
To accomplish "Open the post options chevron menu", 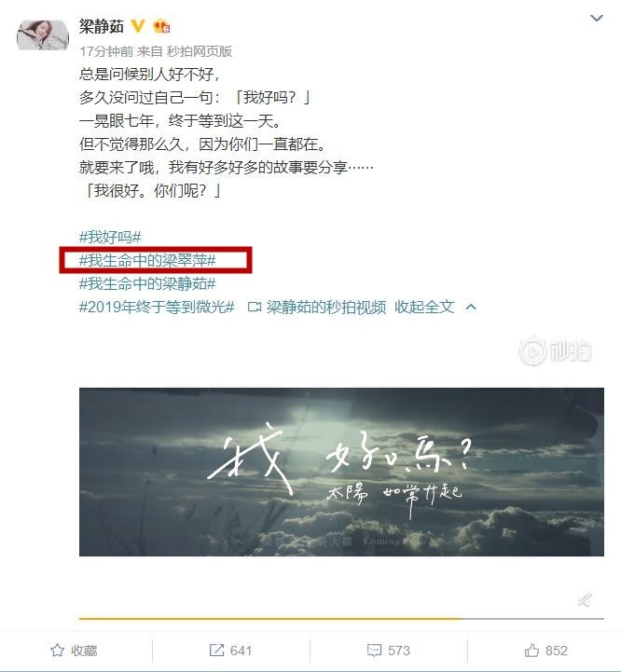I will point(597,19).
